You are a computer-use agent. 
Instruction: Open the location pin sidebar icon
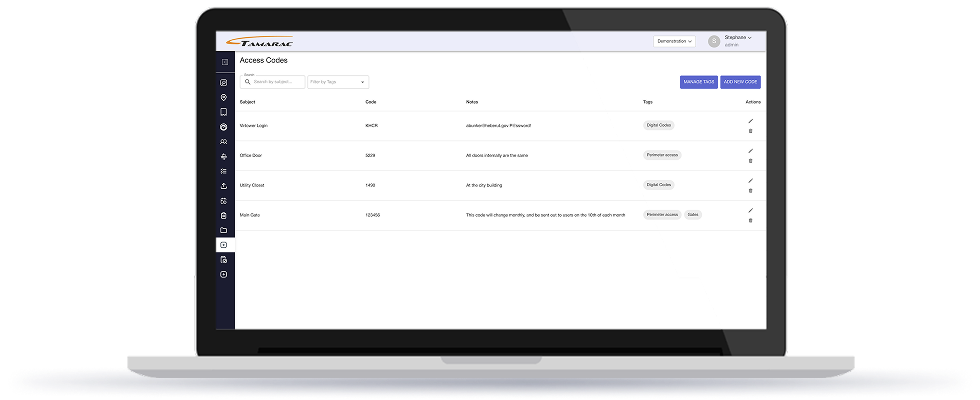tap(224, 98)
